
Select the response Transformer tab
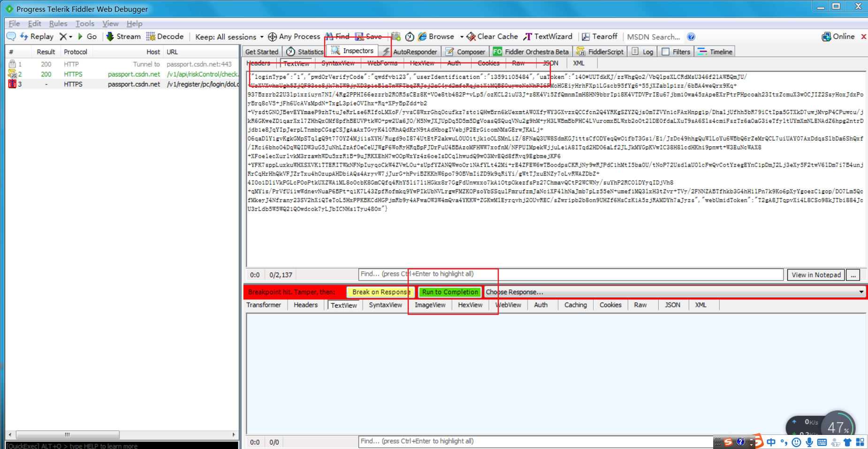[x=264, y=305]
